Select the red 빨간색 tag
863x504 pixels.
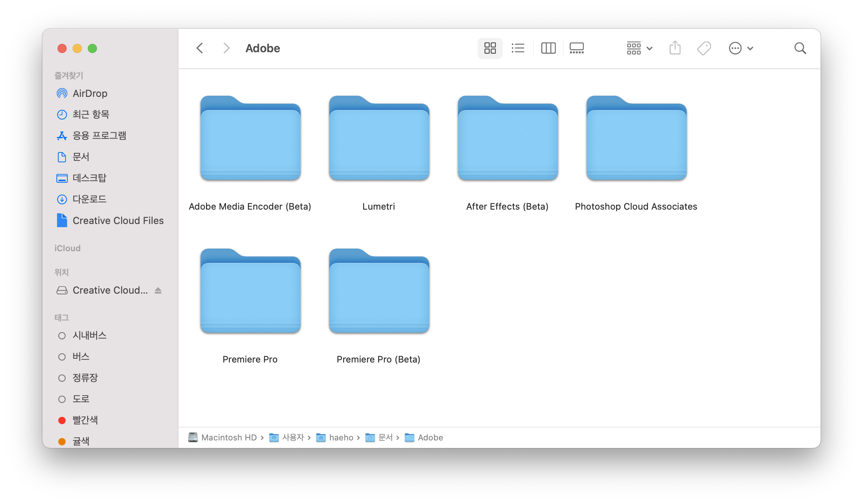pyautogui.click(x=85, y=420)
